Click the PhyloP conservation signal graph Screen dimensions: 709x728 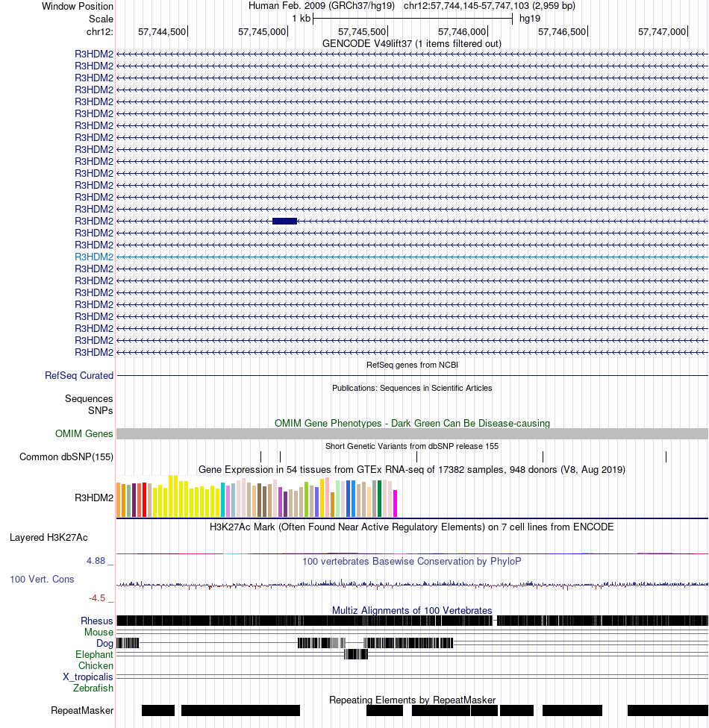pos(412,585)
